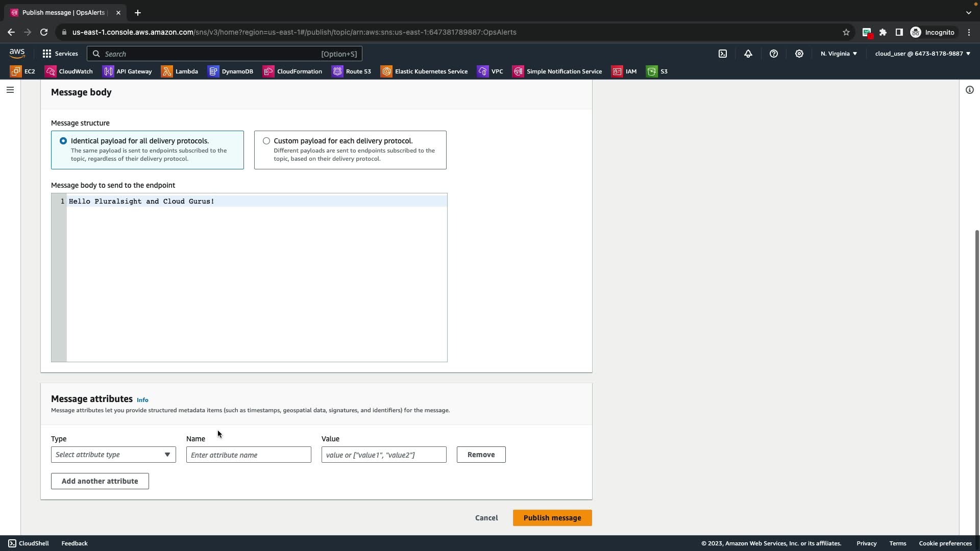
Task: Open CloudShell icon in top navigation bar
Action: tap(723, 54)
